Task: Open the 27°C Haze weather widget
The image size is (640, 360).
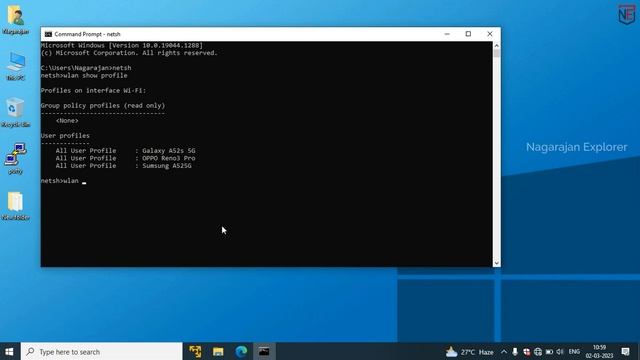Action: pos(469,352)
